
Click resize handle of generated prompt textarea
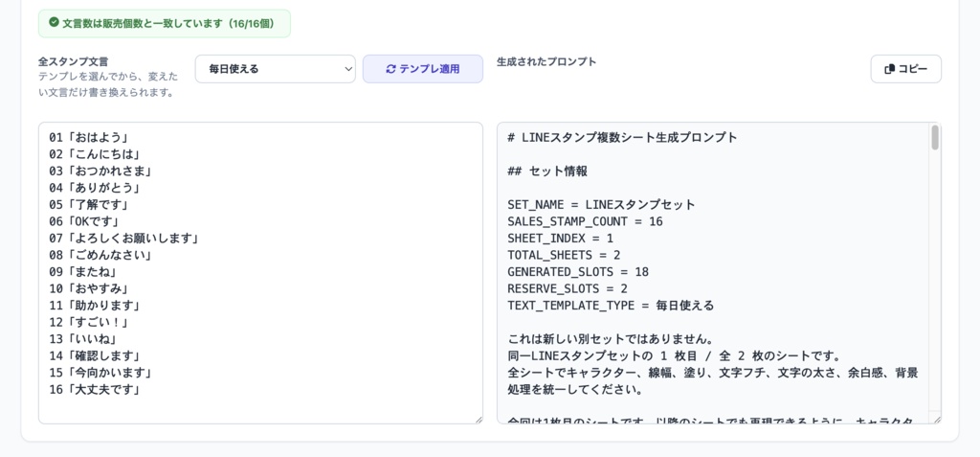936,420
